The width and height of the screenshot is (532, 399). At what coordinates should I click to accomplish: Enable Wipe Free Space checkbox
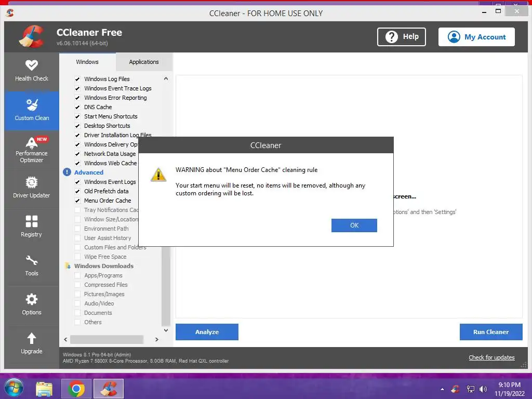(x=77, y=257)
